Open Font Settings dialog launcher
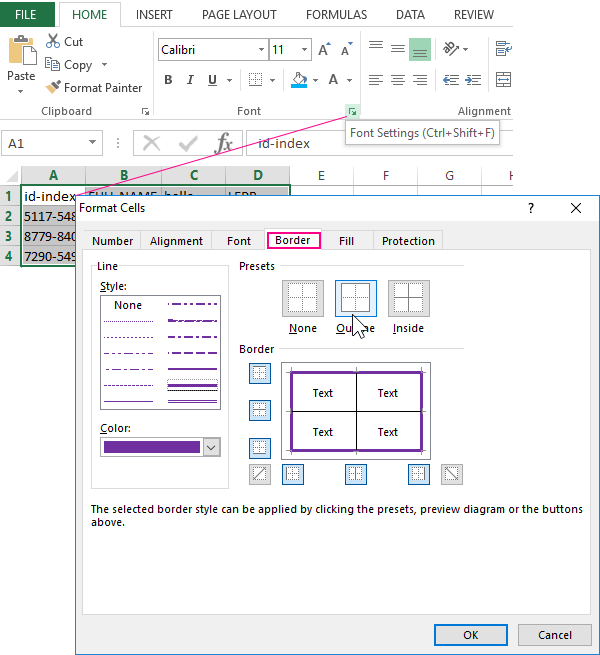The width and height of the screenshot is (600, 655). pos(353,111)
